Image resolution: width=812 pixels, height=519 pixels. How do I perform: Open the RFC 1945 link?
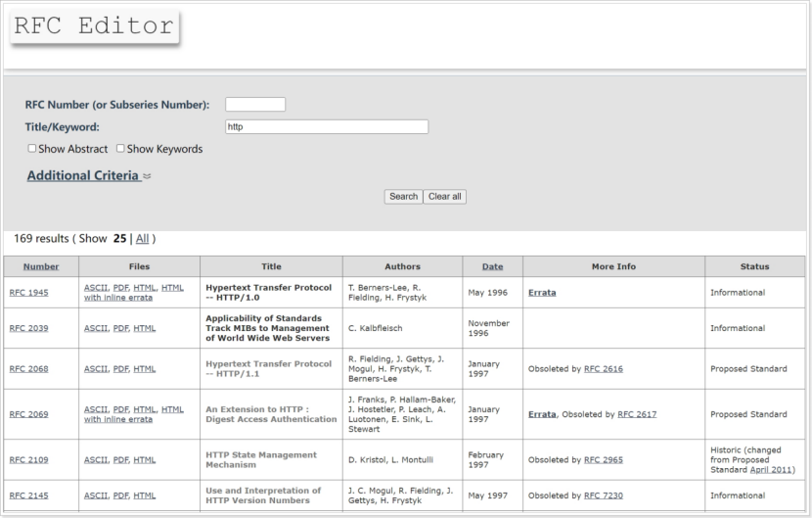(x=29, y=293)
